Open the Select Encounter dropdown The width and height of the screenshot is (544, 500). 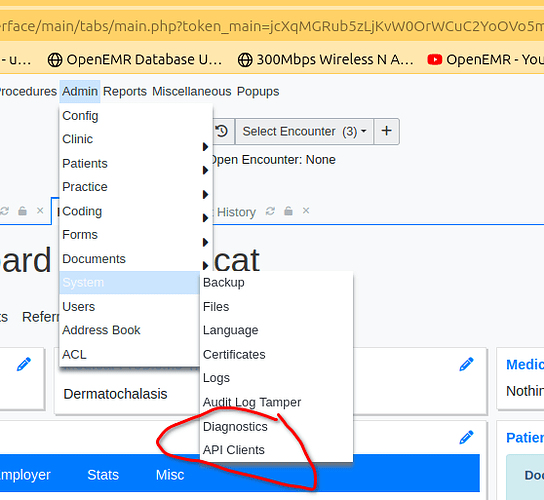[x=304, y=132]
